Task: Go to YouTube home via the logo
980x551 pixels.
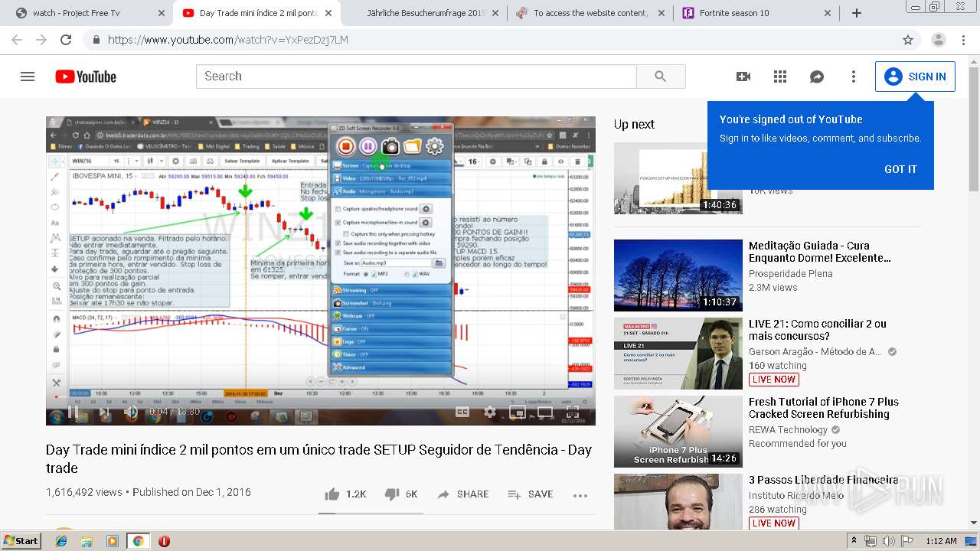Action: [x=86, y=77]
